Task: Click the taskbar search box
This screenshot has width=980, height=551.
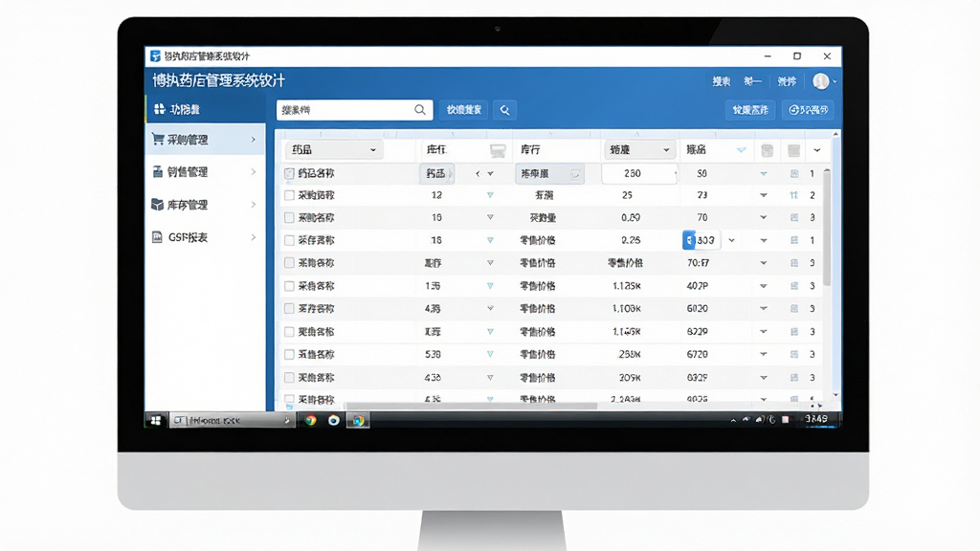Action: (232, 421)
